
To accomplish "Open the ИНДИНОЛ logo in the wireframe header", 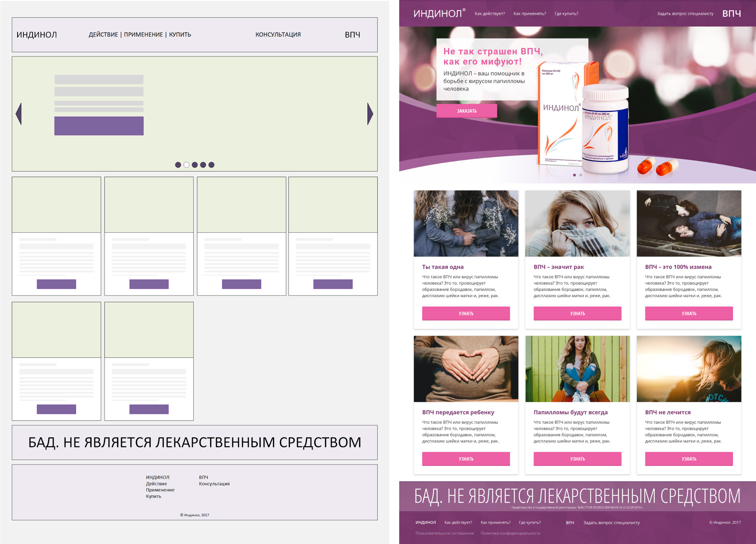I will [37, 35].
